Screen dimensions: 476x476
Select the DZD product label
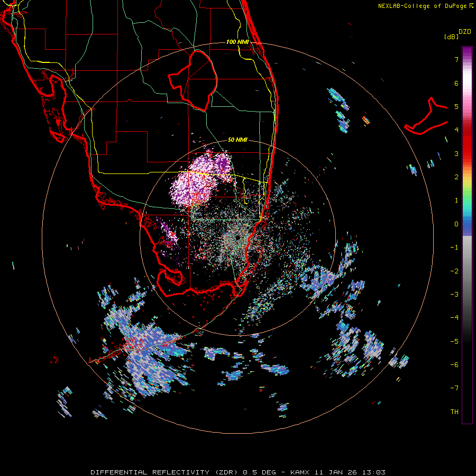pyautogui.click(x=465, y=32)
